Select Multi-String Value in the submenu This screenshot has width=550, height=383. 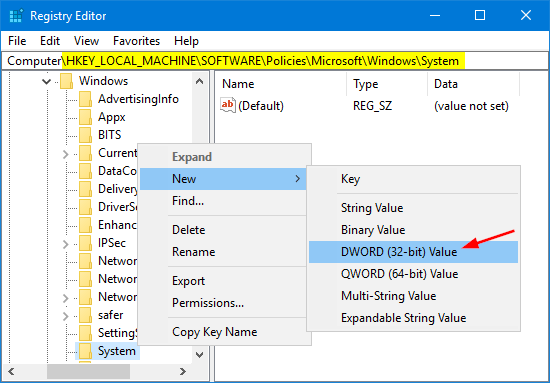[x=413, y=296]
